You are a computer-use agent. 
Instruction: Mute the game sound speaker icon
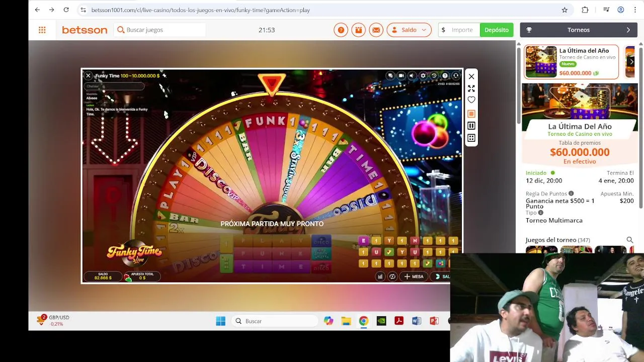(412, 75)
